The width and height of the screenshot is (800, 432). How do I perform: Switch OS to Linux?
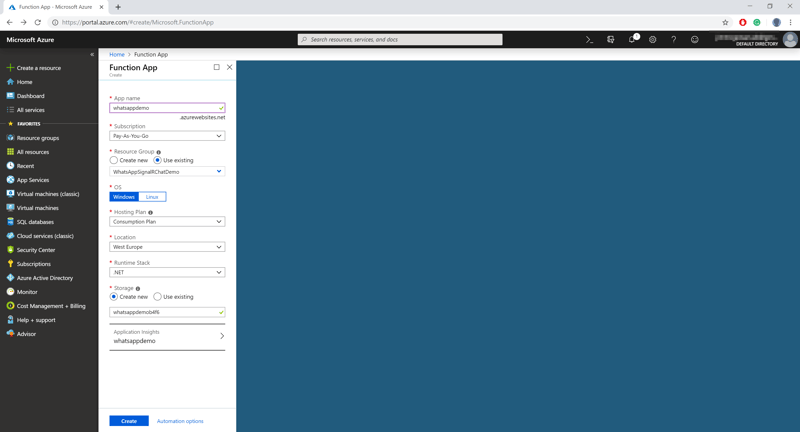[152, 197]
